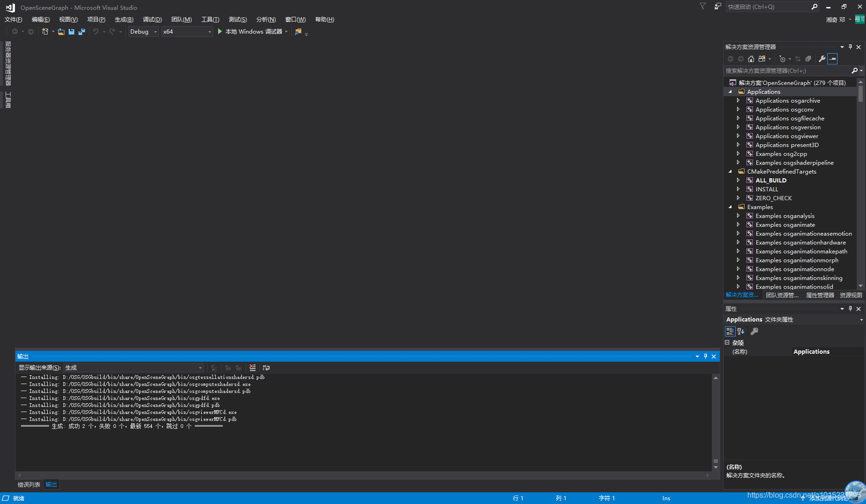Image resolution: width=866 pixels, height=504 pixels.
Task: Click the Collapse All icon in Solution Explorer
Action: click(808, 59)
